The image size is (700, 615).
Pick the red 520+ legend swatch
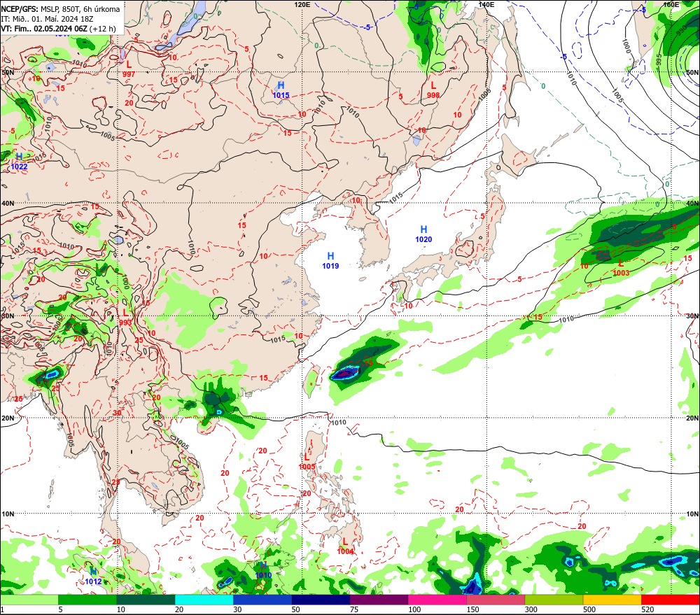pyautogui.click(x=671, y=600)
